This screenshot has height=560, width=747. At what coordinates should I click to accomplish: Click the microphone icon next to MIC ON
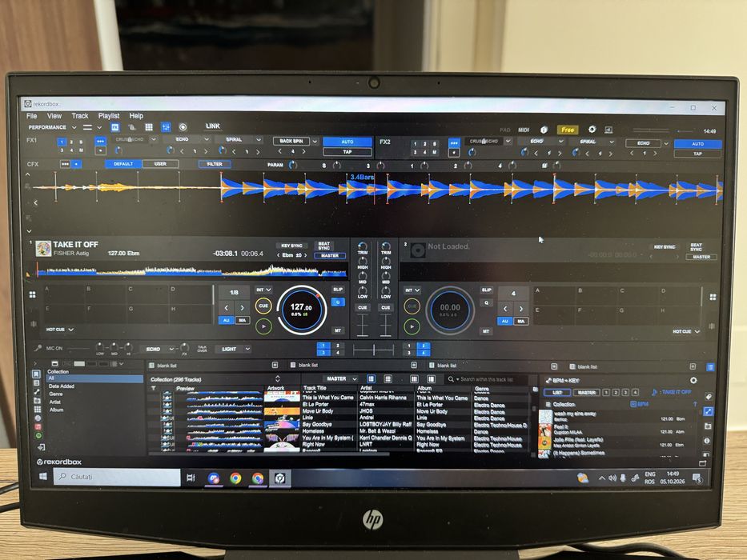point(38,348)
